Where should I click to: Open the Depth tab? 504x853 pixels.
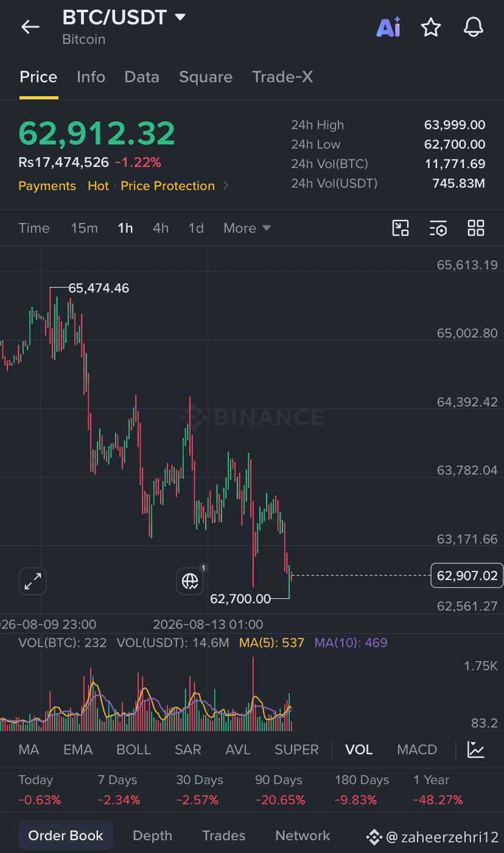[152, 835]
